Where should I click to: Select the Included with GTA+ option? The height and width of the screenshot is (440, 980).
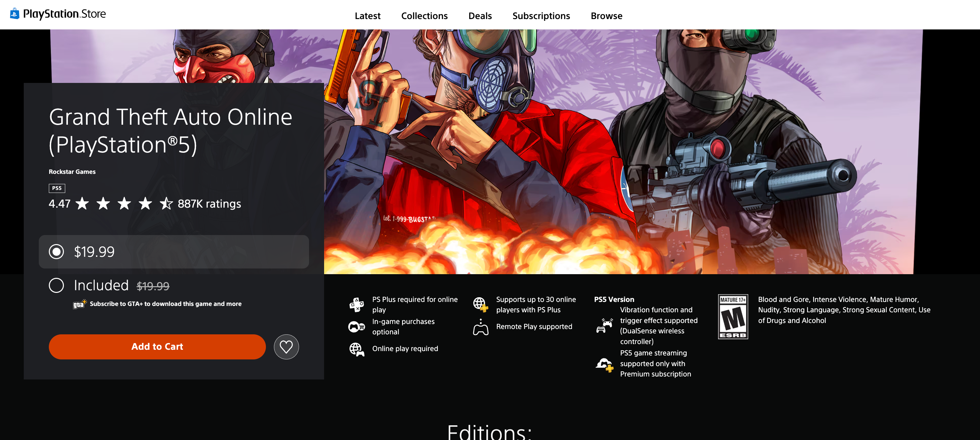(x=56, y=285)
